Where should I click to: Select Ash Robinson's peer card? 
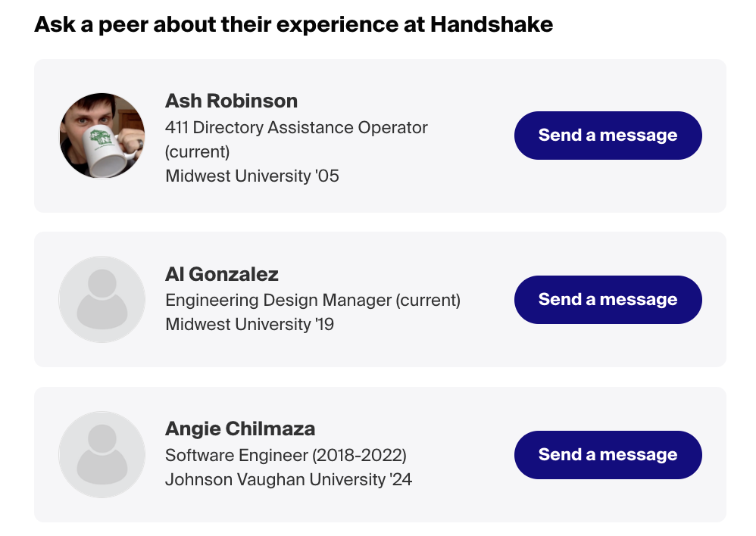pos(379,135)
